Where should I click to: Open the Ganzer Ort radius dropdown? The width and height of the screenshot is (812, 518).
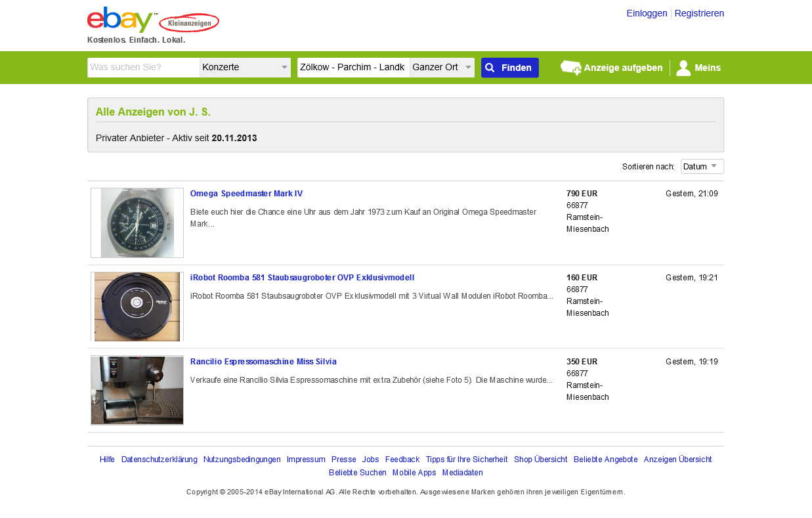(x=442, y=68)
